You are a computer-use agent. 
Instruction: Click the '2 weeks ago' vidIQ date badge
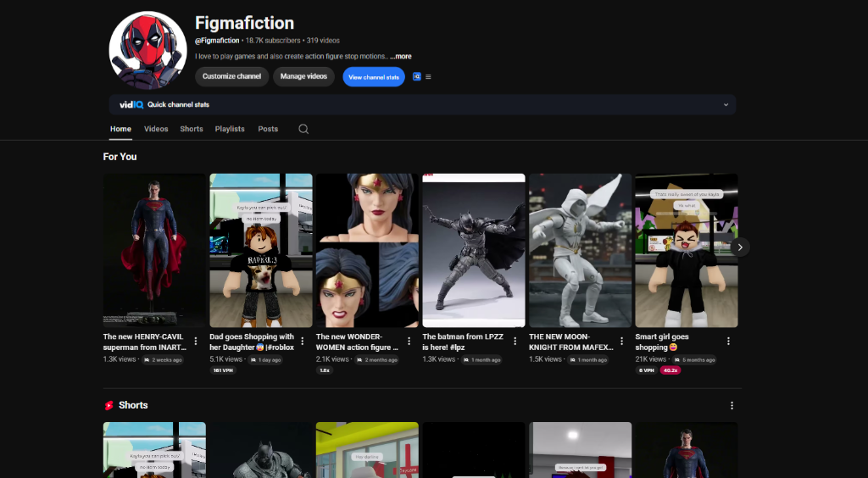tap(164, 359)
